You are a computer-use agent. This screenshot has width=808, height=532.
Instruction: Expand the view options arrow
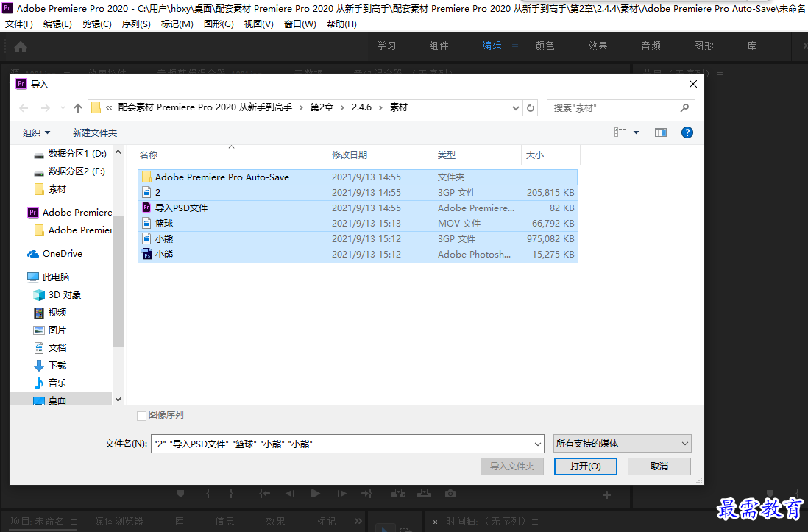tap(637, 132)
